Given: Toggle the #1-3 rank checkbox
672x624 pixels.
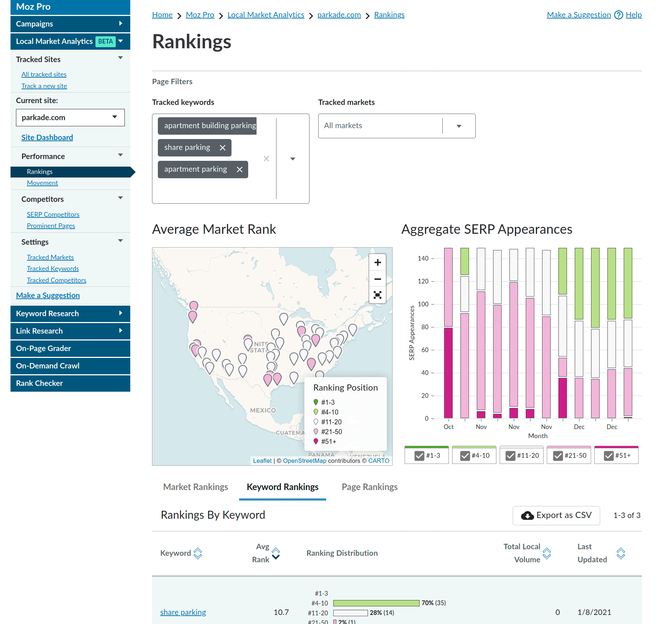Looking at the screenshot, I should point(419,456).
